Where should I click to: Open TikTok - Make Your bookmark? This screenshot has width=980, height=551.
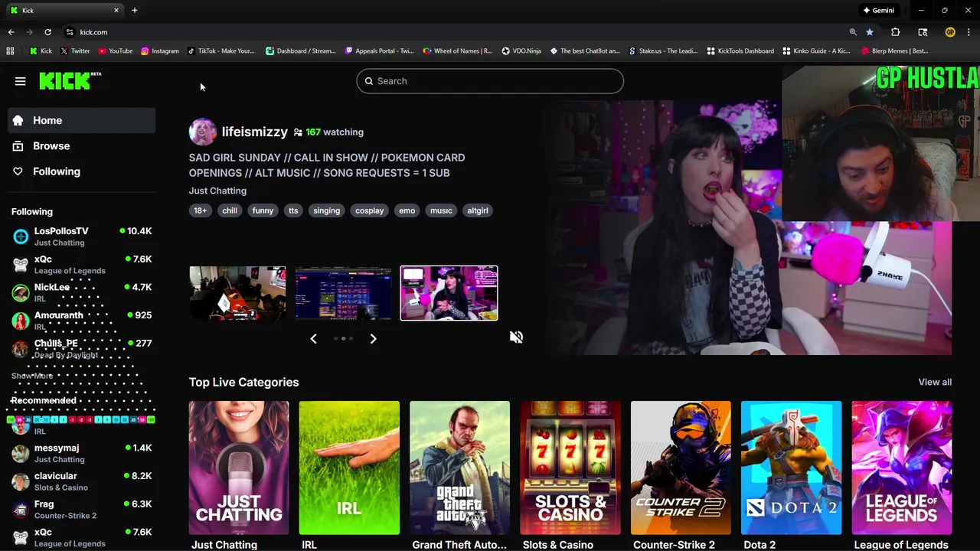221,51
